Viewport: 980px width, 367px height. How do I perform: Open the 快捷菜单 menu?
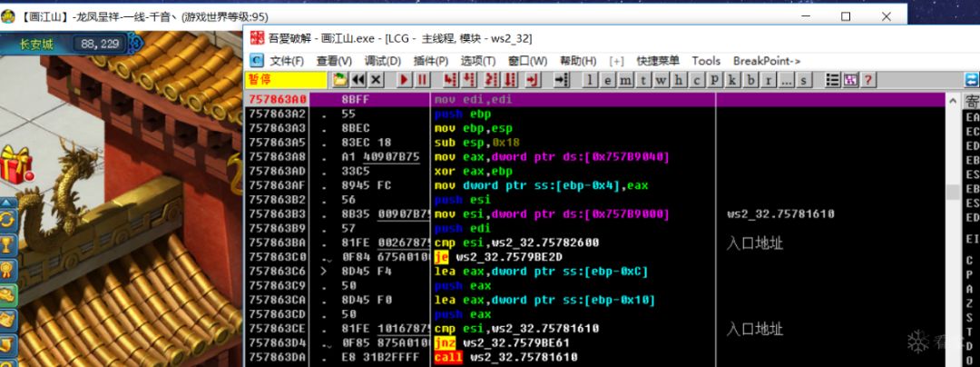658,61
